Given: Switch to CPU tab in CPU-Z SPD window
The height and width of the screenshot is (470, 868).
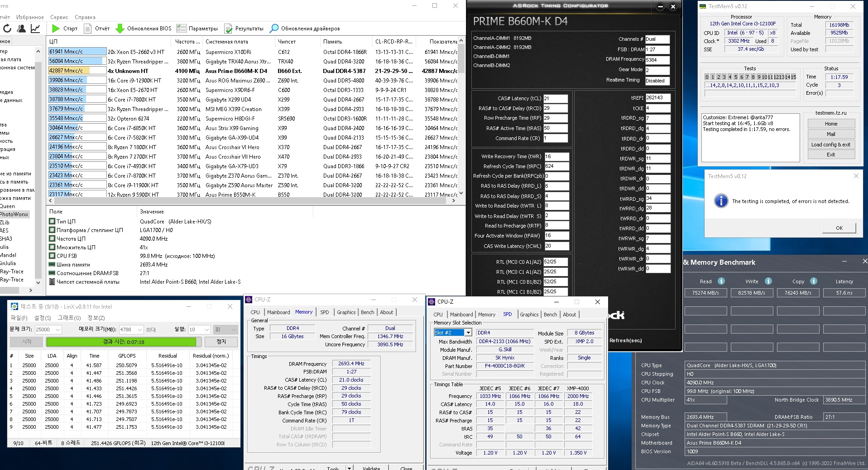Looking at the screenshot, I should (x=438, y=315).
